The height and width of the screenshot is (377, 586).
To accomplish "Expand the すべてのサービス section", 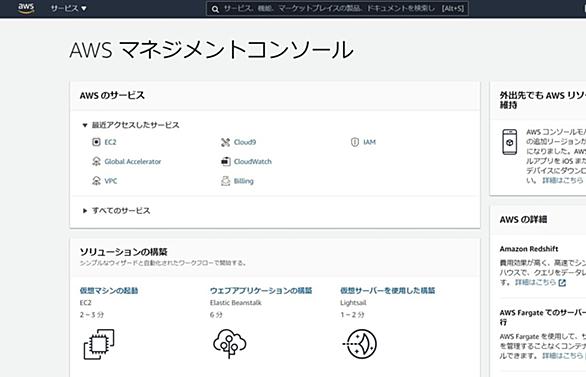I will coord(85,211).
